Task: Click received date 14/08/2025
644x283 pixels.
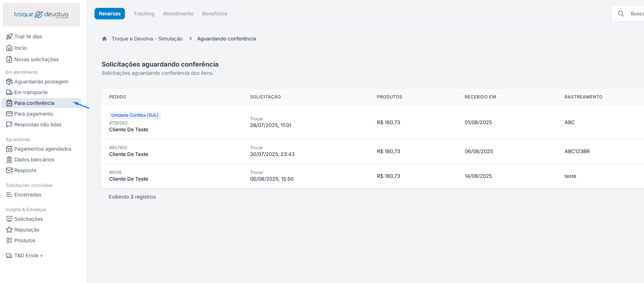Action: [478, 176]
